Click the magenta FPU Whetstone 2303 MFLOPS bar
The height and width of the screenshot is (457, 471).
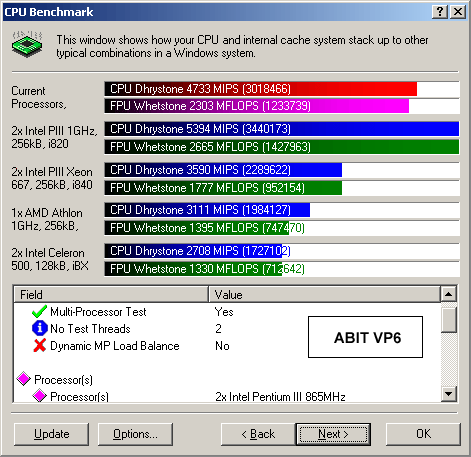257,106
